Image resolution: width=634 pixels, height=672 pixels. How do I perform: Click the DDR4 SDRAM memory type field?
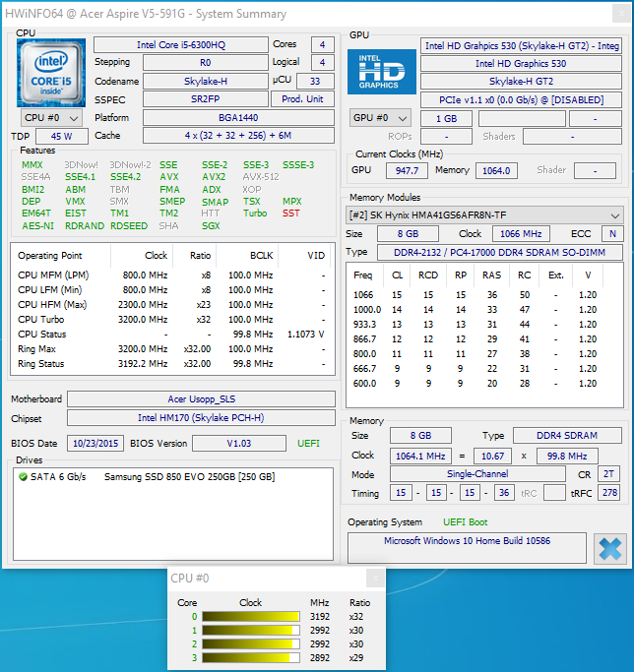[567, 436]
